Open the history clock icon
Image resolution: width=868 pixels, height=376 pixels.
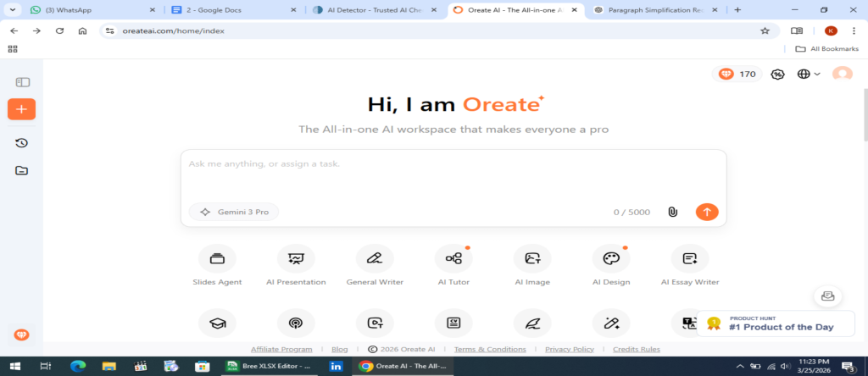coord(21,143)
